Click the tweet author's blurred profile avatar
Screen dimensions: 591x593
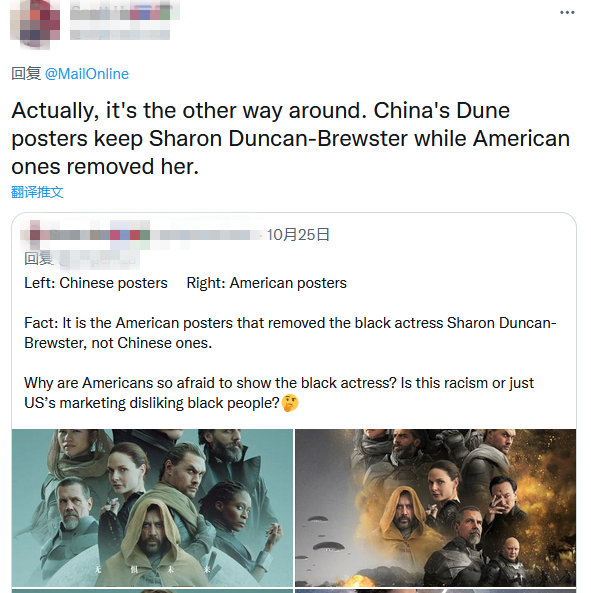click(35, 24)
